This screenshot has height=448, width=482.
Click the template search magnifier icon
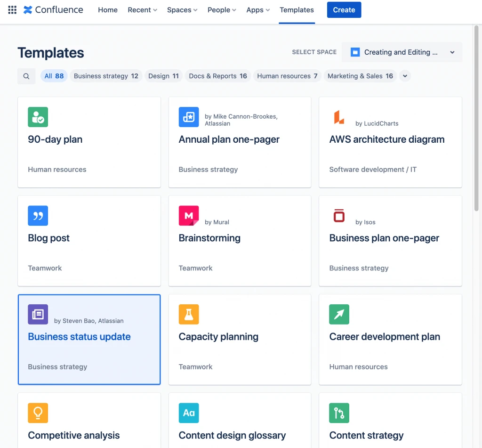[26, 76]
